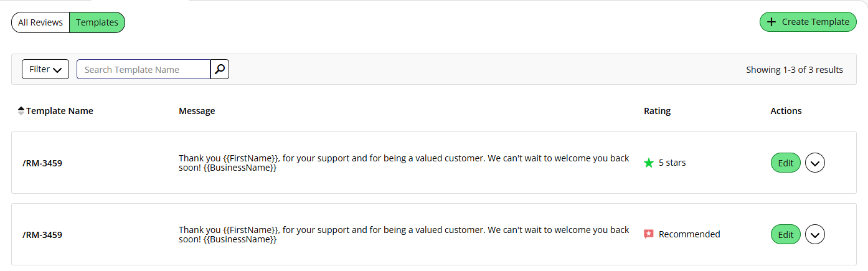This screenshot has width=868, height=271.
Task: Expand actions chevron for 5 stars template
Action: [815, 163]
